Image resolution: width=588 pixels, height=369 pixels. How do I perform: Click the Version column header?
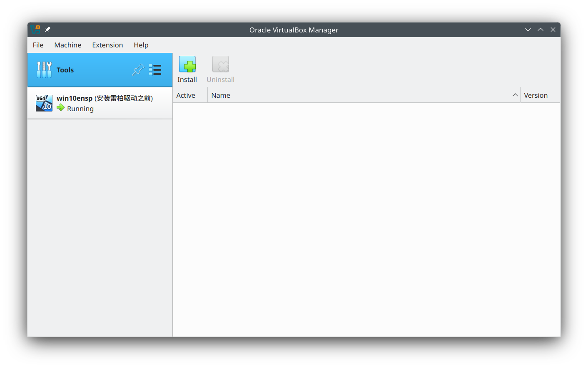click(x=536, y=95)
